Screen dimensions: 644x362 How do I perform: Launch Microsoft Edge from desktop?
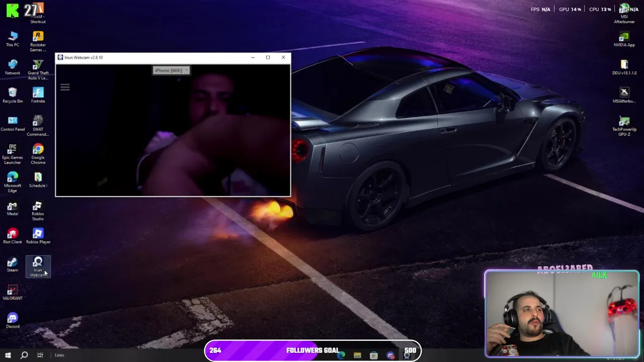click(13, 182)
